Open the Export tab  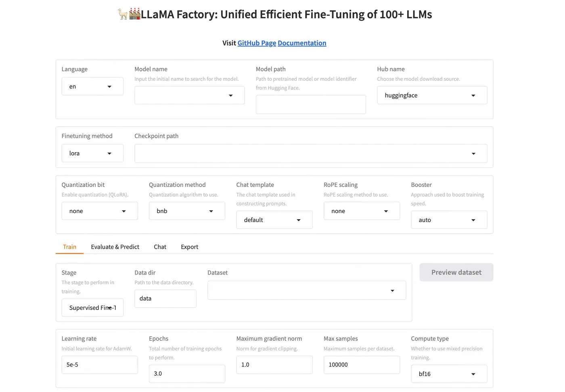coord(189,247)
